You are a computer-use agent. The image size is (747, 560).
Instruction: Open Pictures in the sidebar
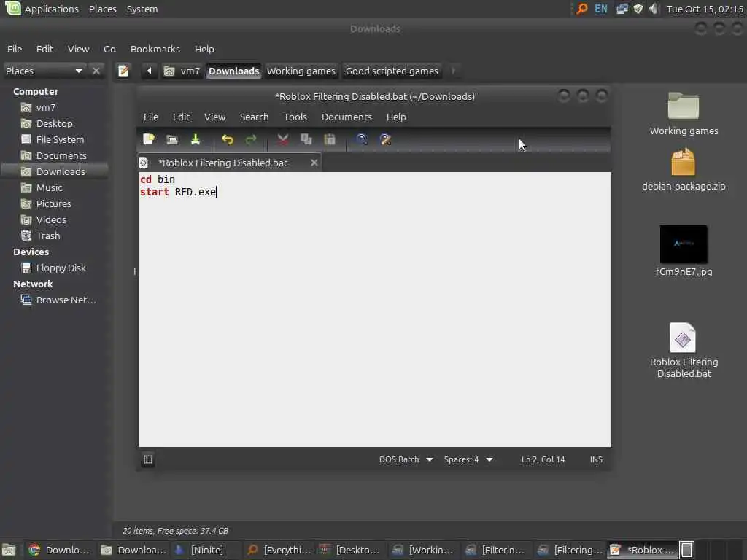coord(54,204)
